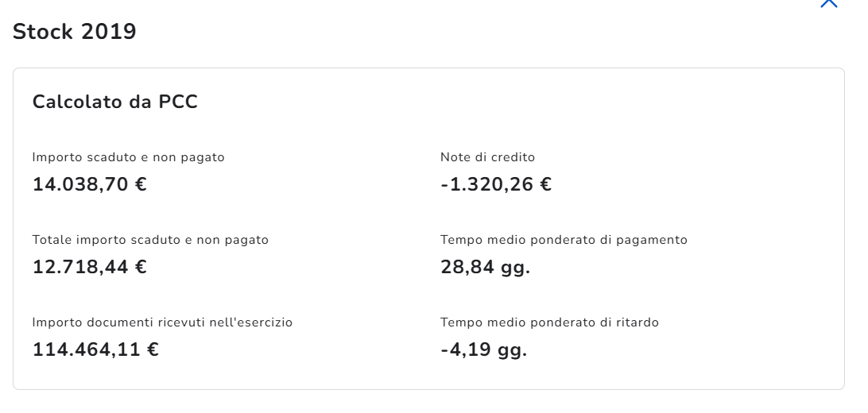
Task: Select the 114.464,11 documents amount value
Action: click(x=85, y=349)
